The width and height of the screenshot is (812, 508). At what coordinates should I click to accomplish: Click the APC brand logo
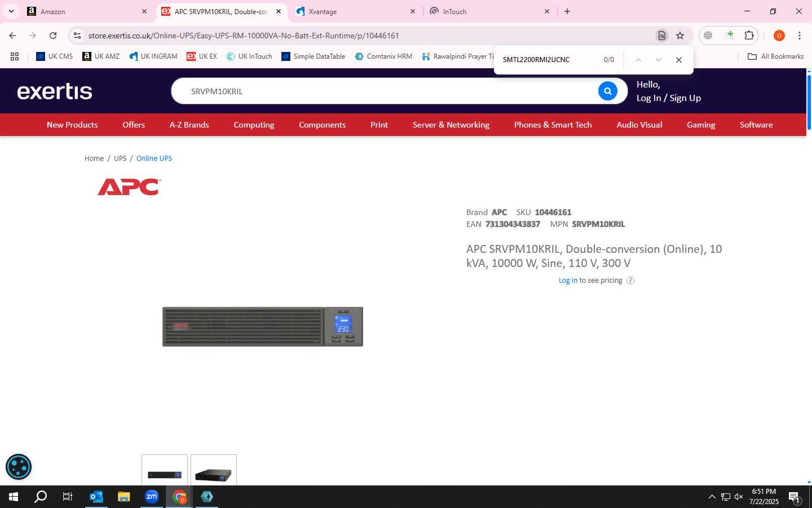tap(130, 187)
